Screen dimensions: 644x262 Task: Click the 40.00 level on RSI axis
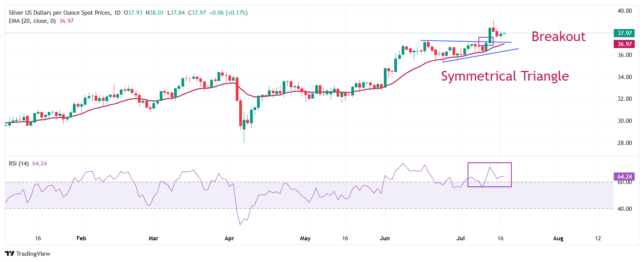click(624, 209)
